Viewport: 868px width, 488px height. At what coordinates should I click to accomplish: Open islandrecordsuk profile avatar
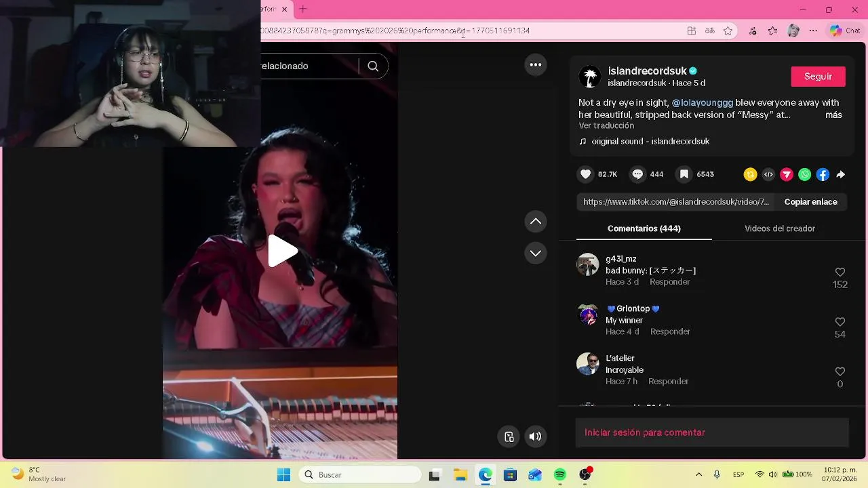[x=590, y=77]
